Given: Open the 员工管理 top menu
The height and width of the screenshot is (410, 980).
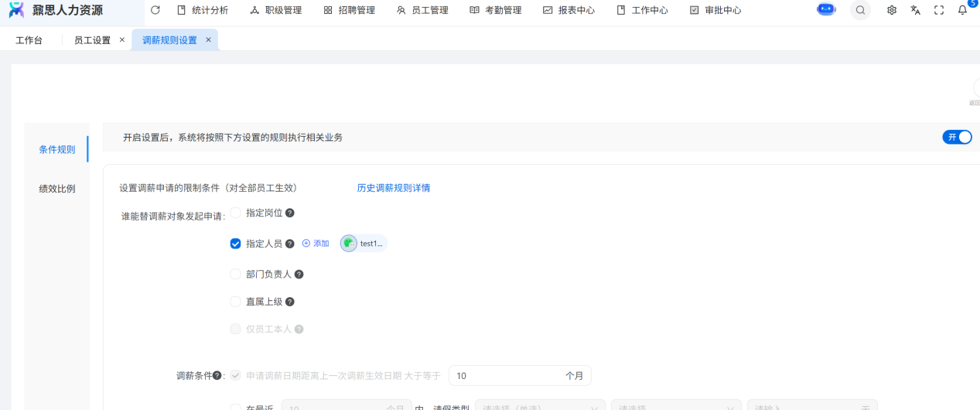Looking at the screenshot, I should [x=422, y=10].
